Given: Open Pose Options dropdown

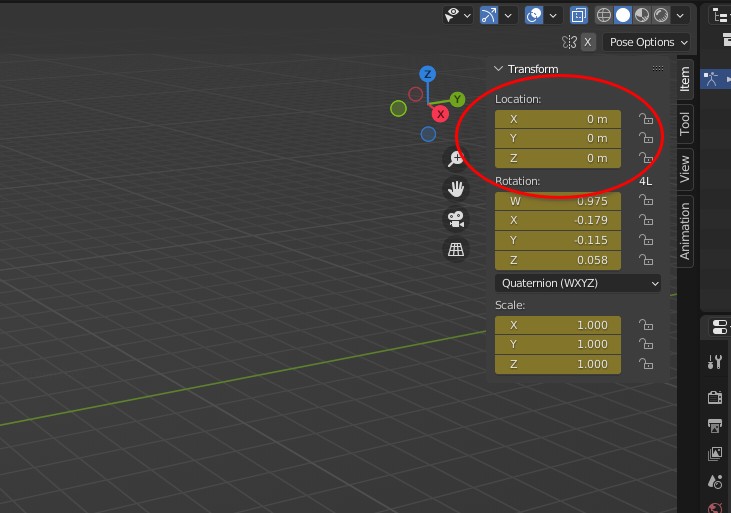Looking at the screenshot, I should pyautogui.click(x=646, y=42).
